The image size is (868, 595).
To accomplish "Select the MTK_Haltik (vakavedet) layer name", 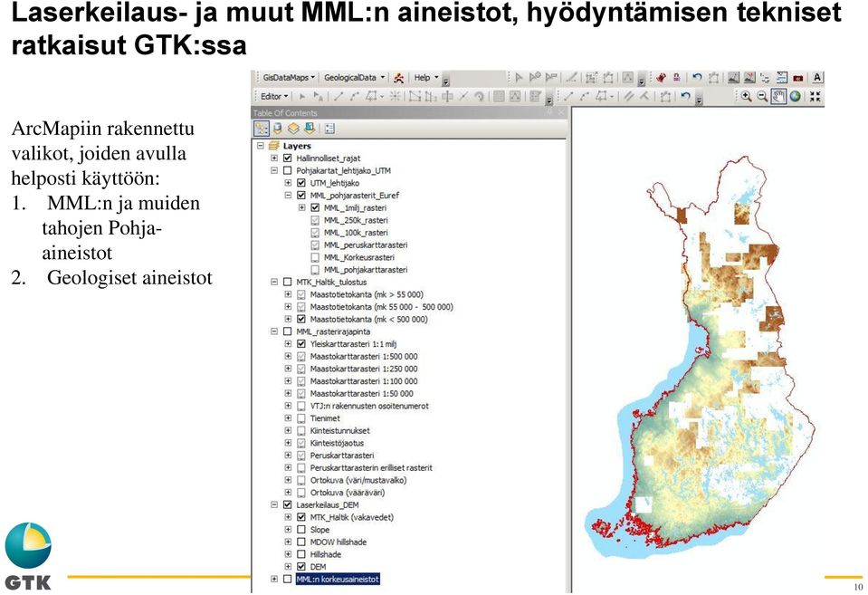I will pos(351,517).
